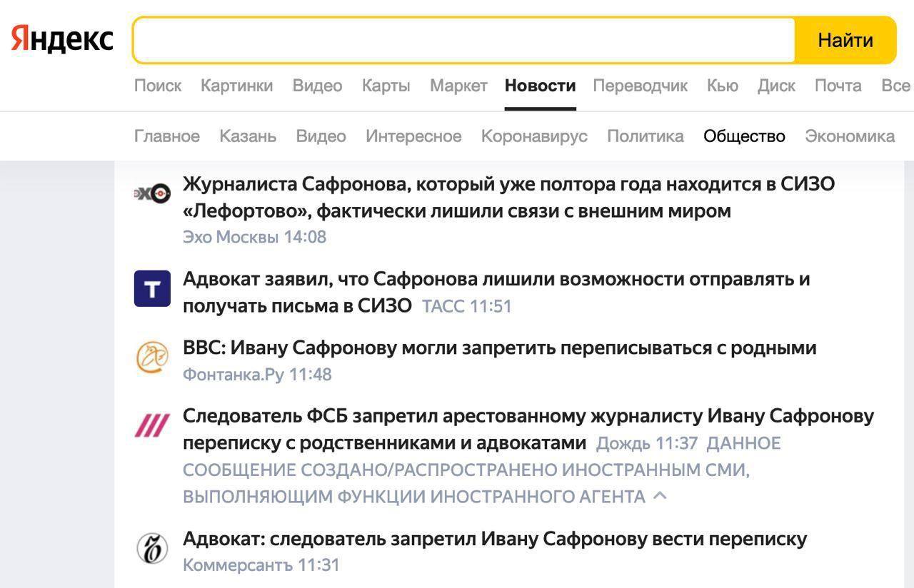The height and width of the screenshot is (588, 914).
Task: Open the Видео service tab
Action: [x=317, y=86]
